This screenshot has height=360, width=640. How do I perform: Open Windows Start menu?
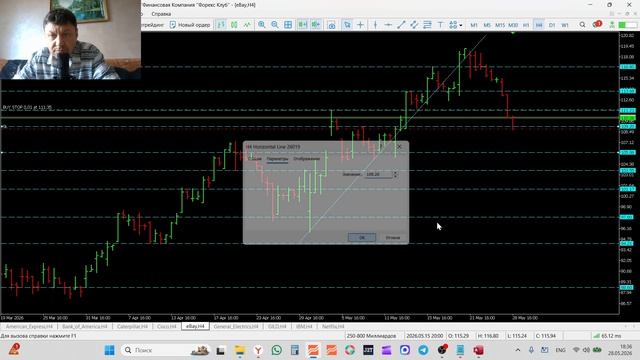click(109, 350)
